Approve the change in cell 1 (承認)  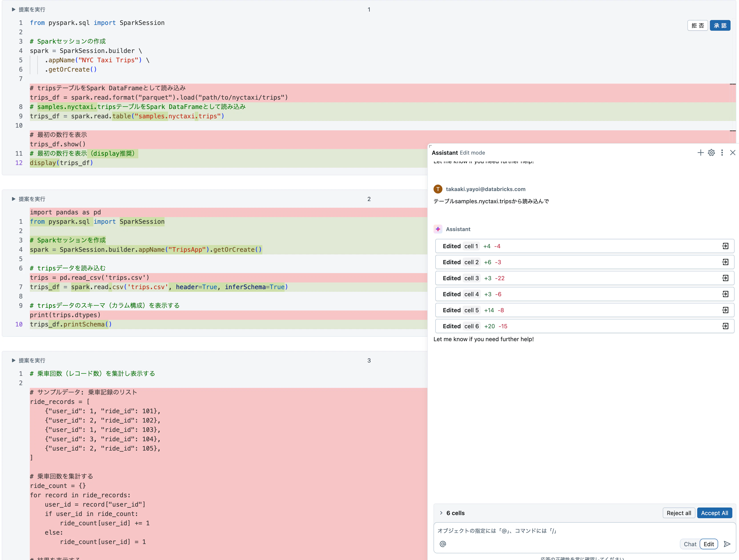[720, 26]
